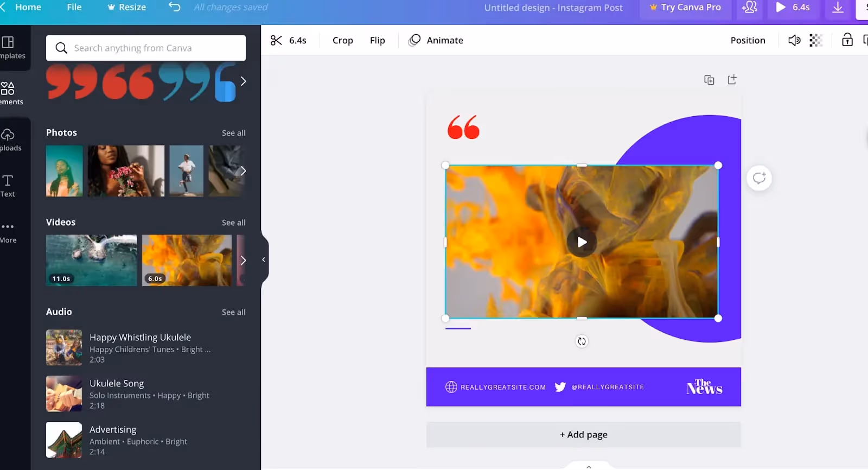The height and width of the screenshot is (470, 868).
Task: Click the add comment icon
Action: 759,178
